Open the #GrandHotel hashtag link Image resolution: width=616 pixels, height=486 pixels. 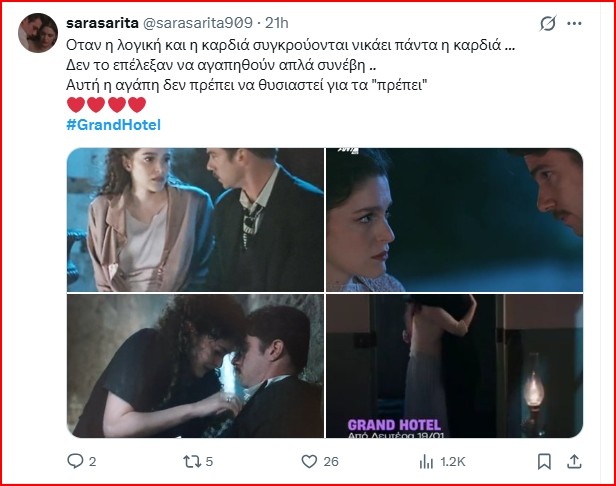(x=114, y=125)
